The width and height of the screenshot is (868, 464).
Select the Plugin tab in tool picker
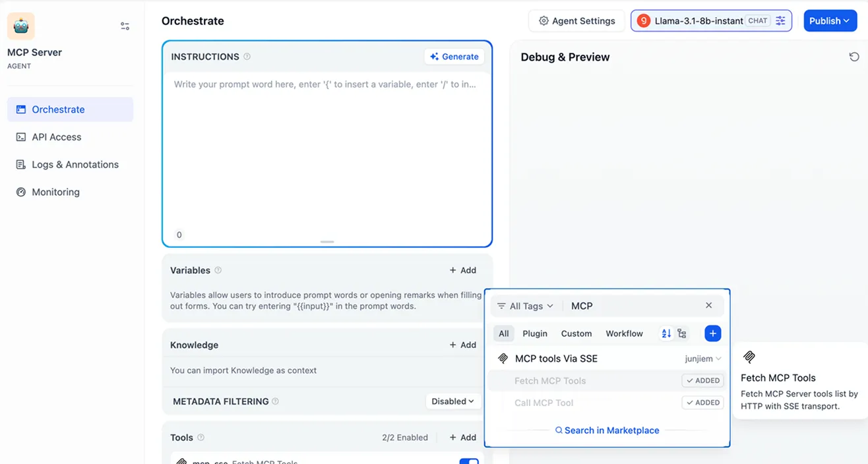tap(535, 333)
